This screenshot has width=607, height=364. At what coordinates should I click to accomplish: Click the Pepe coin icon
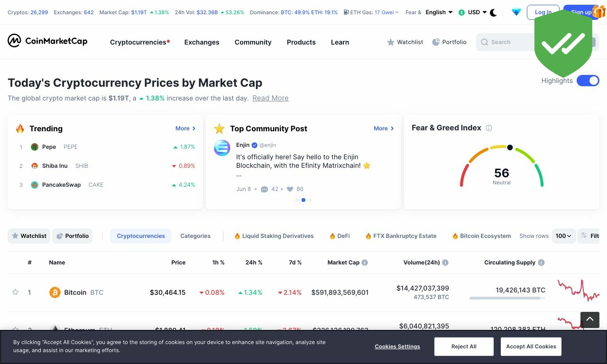35,147
